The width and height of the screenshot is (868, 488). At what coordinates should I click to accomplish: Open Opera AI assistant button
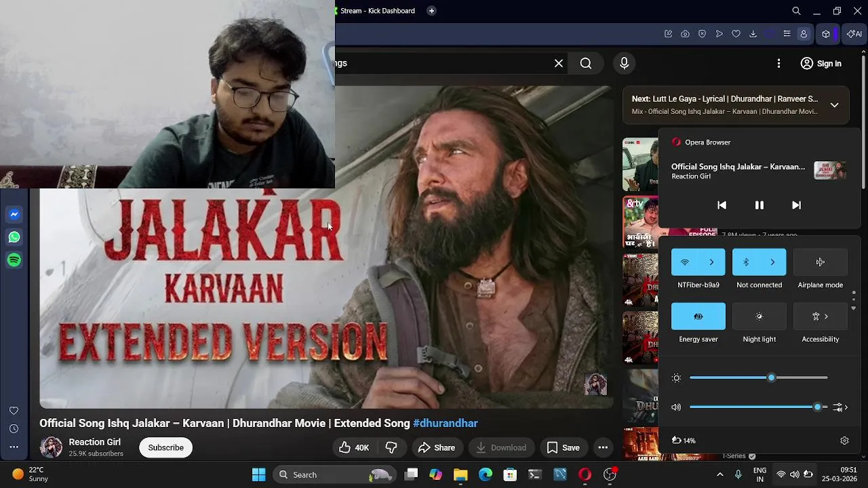(854, 34)
